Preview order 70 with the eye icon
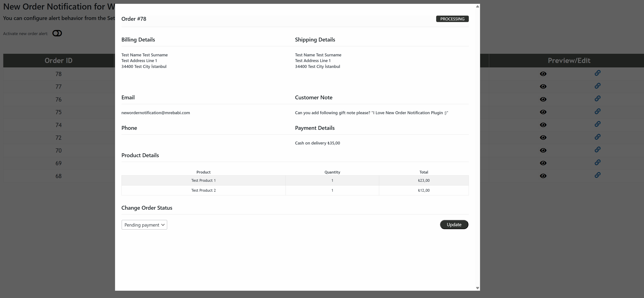The height and width of the screenshot is (298, 644). point(543,151)
